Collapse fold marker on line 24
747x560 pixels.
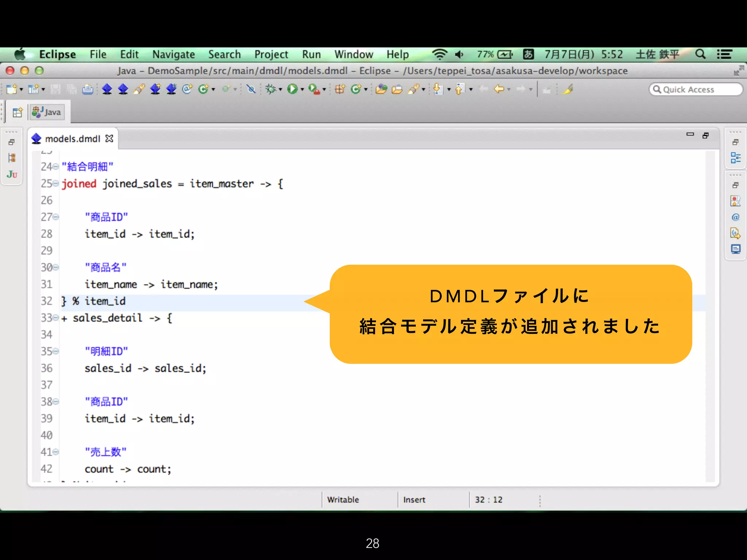pos(55,167)
